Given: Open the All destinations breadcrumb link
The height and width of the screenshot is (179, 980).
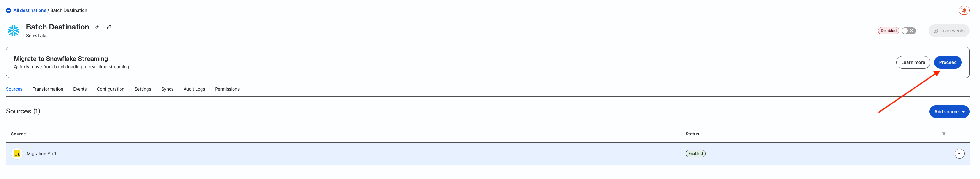Looking at the screenshot, I should click(x=30, y=11).
